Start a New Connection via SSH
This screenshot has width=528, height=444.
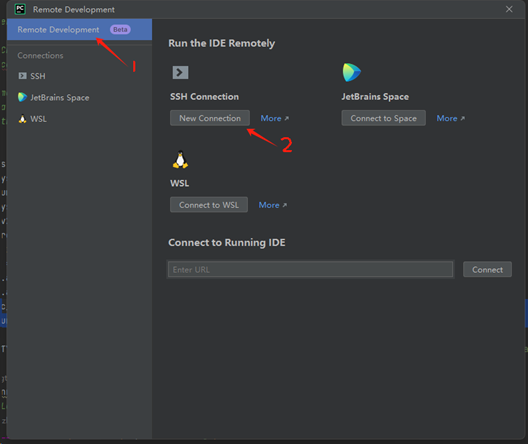pos(210,118)
